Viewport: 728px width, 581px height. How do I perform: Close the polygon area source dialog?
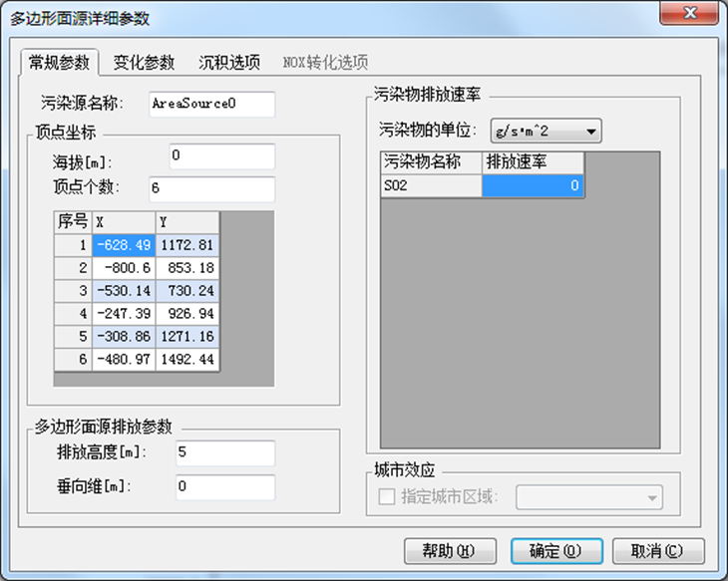coord(688,14)
